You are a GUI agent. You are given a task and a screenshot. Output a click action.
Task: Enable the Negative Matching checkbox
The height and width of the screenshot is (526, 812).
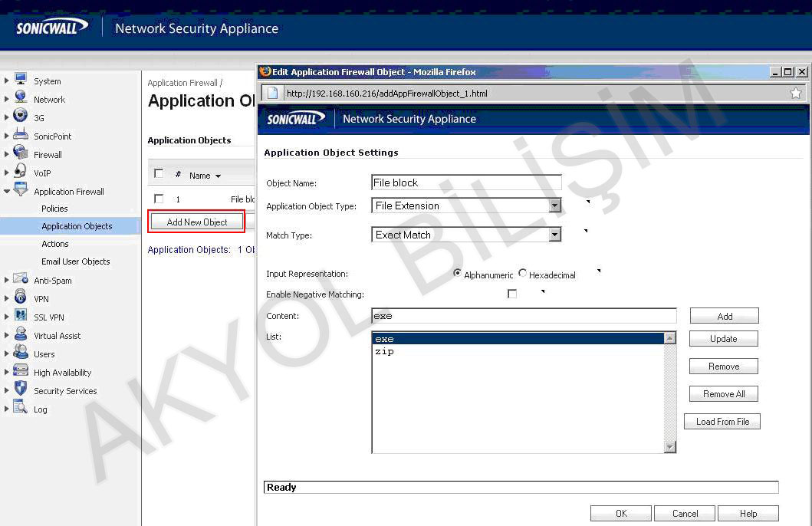pos(512,293)
